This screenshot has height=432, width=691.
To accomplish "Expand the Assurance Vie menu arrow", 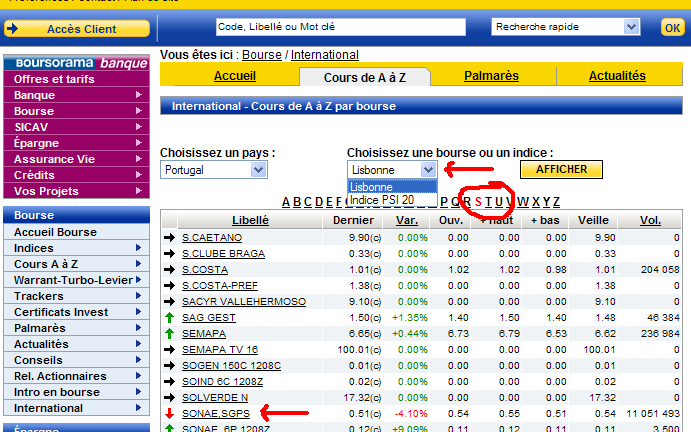I will tap(138, 159).
